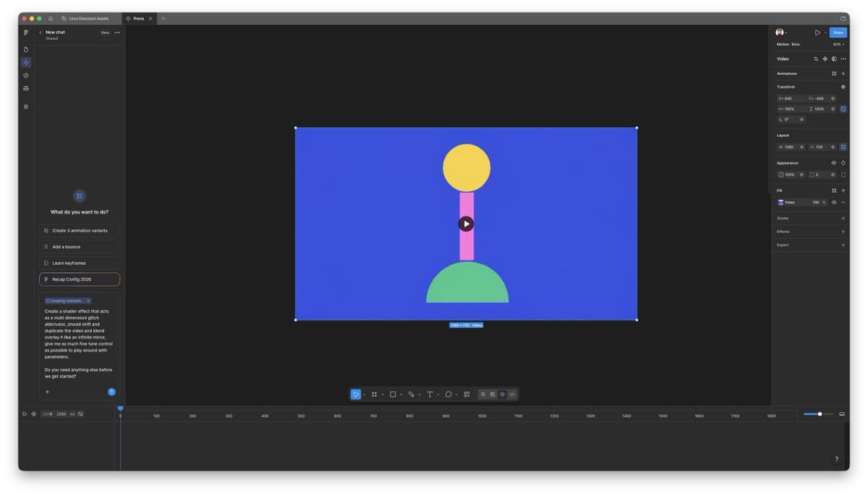This screenshot has width=868, height=495.
Task: Open dropdown beside the Present play button
Action: pos(825,33)
